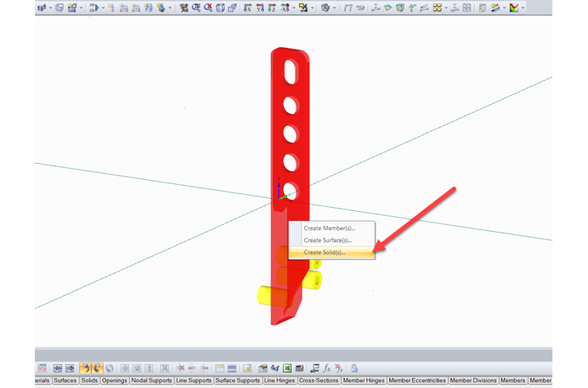Click the blue right arrow table icon
The image size is (588, 388).
(70, 369)
